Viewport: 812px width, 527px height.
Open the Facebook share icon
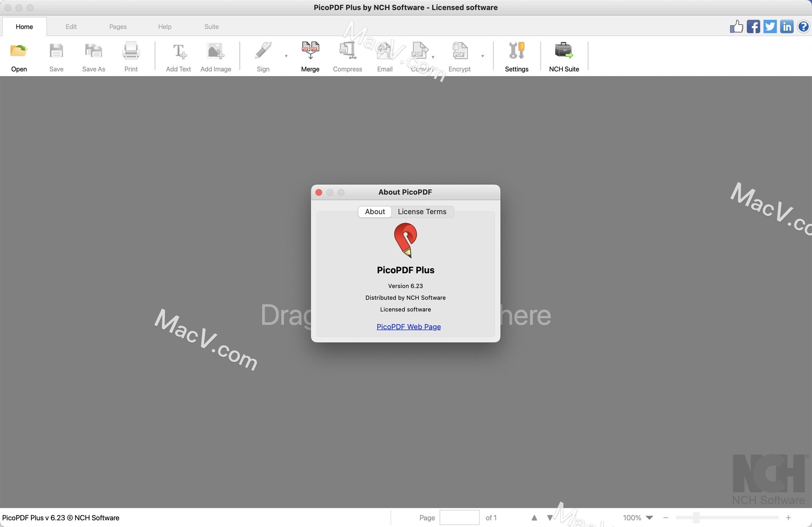point(753,26)
